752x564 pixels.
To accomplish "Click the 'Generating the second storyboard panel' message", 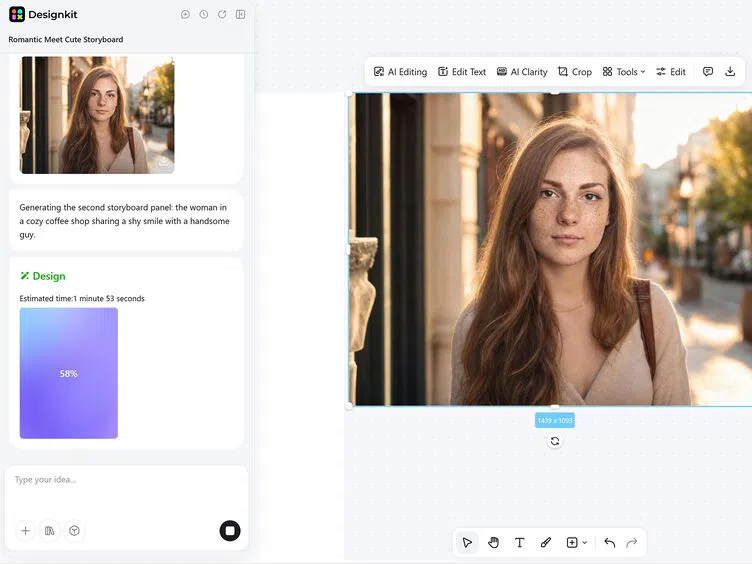I will tap(125, 221).
